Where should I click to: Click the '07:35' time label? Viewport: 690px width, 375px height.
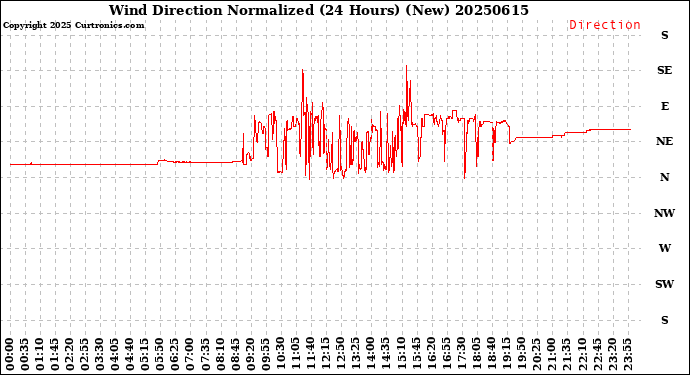(205, 354)
